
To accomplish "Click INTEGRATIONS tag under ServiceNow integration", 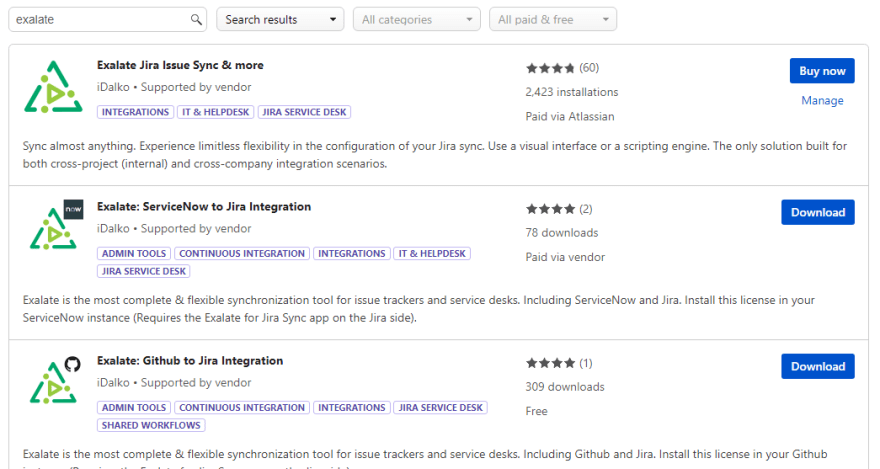I will (x=352, y=254).
